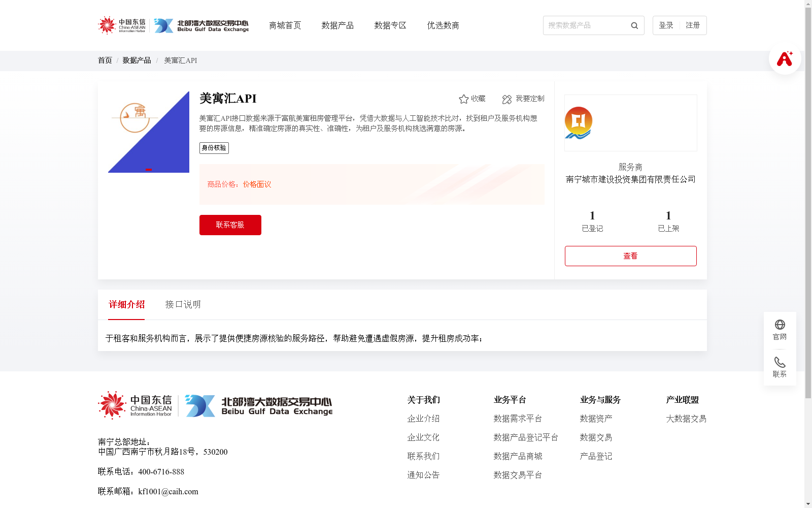Go to 数据产品 in the breadcrumb
Image resolution: width=812 pixels, height=508 pixels.
pyautogui.click(x=137, y=60)
